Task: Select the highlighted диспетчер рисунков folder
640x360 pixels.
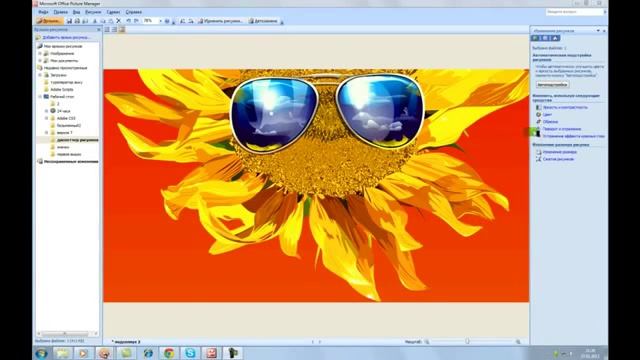Action: point(78,140)
